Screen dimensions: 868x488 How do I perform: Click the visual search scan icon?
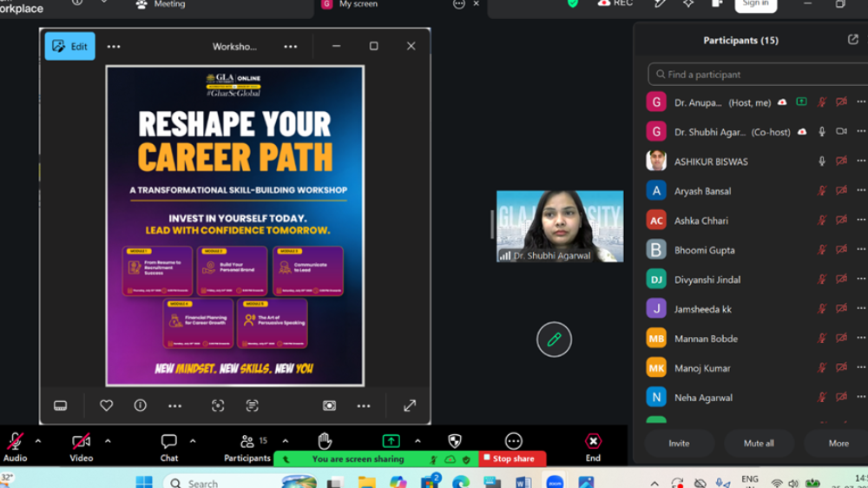(x=218, y=406)
